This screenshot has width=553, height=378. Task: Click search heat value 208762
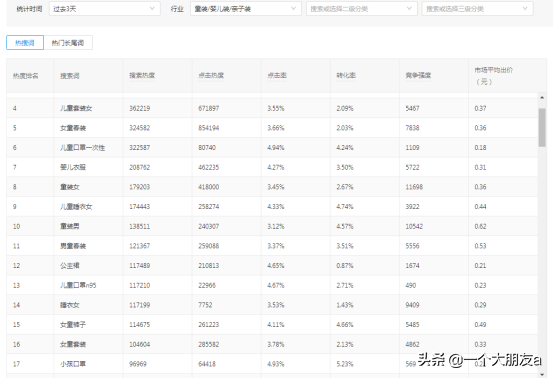140,167
